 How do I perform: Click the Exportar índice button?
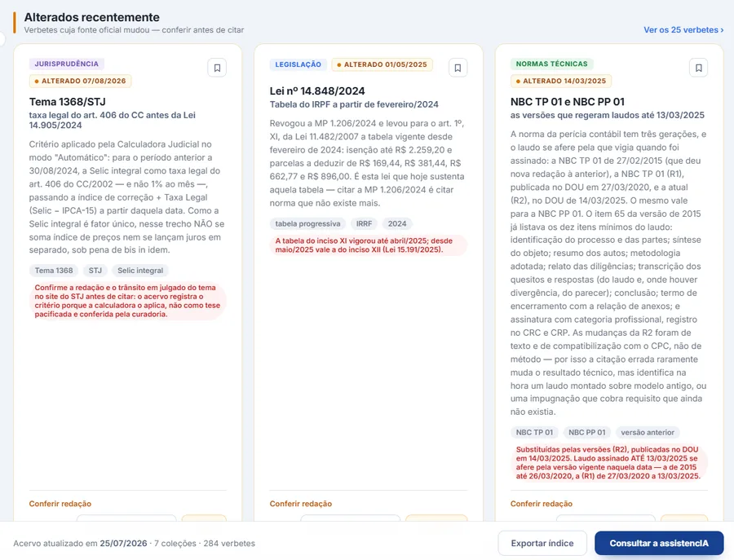(x=542, y=543)
